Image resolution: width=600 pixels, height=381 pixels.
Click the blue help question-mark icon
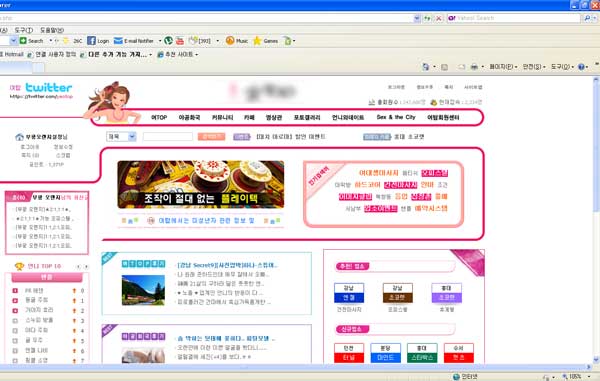point(581,67)
